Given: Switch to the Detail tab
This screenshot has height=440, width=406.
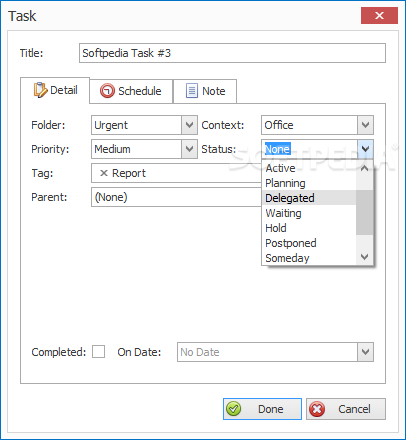Looking at the screenshot, I should click(x=55, y=90).
